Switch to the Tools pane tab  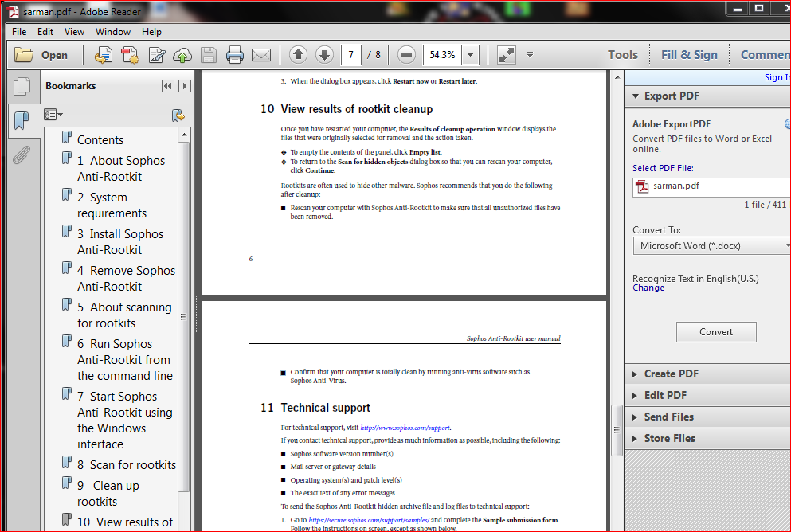click(622, 55)
